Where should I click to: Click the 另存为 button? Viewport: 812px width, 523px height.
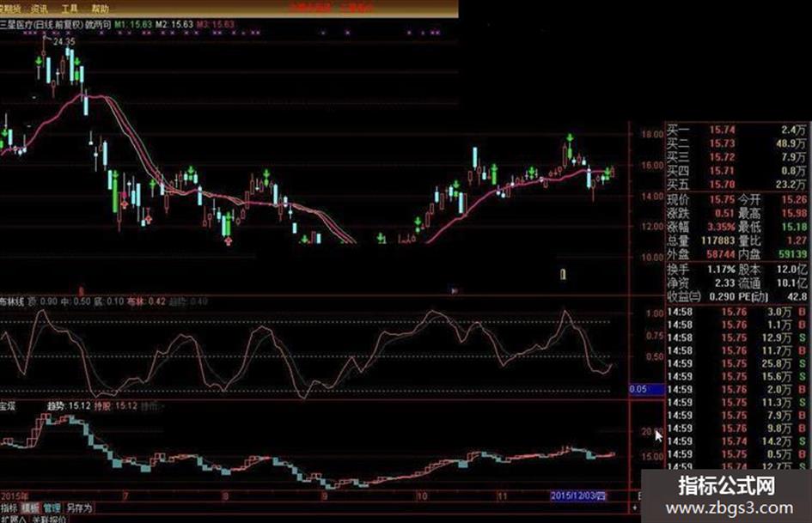click(x=79, y=508)
